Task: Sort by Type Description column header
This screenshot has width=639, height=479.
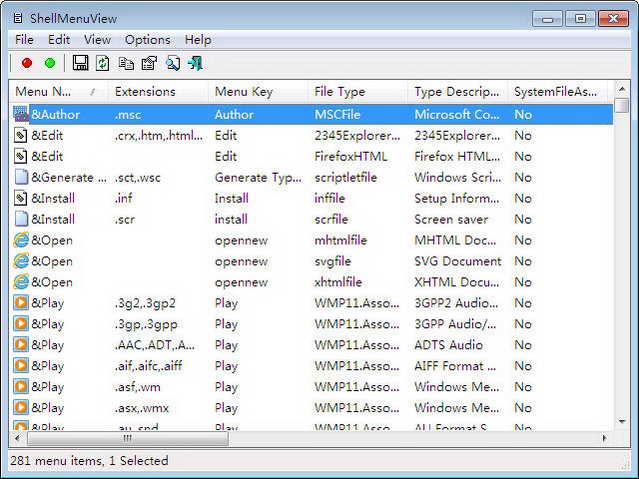Action: (458, 92)
